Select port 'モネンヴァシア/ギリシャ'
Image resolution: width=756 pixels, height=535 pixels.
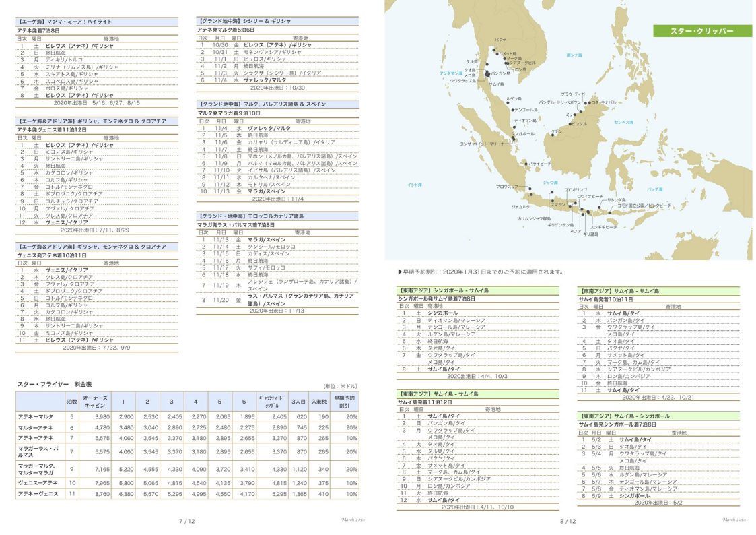coord(273,52)
